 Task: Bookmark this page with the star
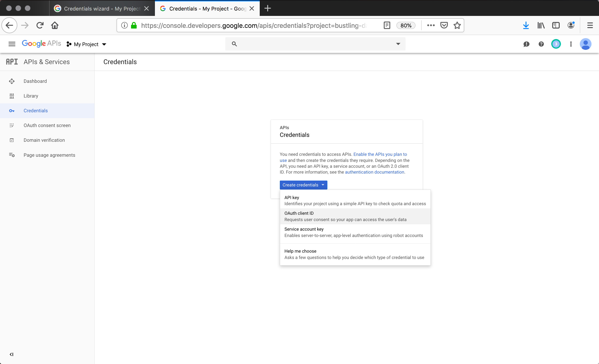point(457,25)
